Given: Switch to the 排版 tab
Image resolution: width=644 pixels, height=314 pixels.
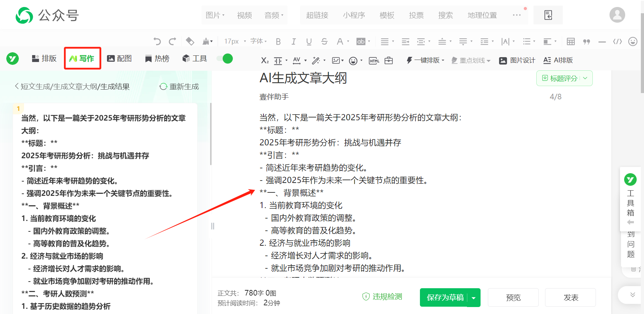Looking at the screenshot, I should 44,59.
